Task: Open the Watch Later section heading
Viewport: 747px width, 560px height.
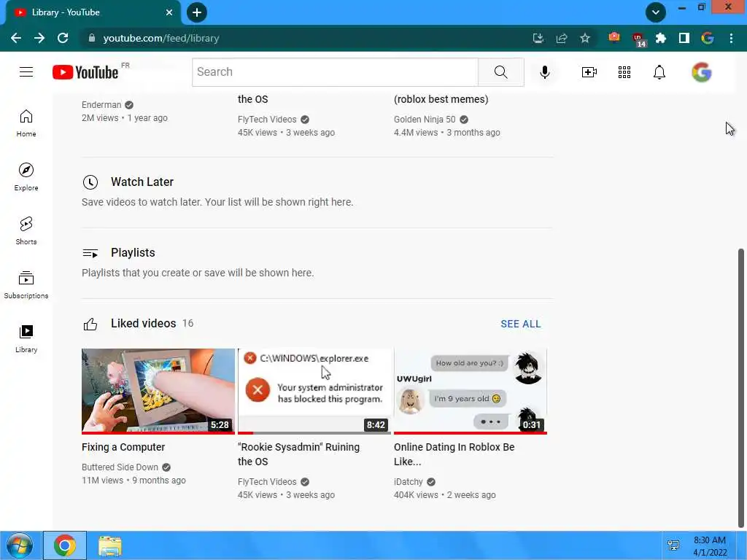Action: point(142,182)
